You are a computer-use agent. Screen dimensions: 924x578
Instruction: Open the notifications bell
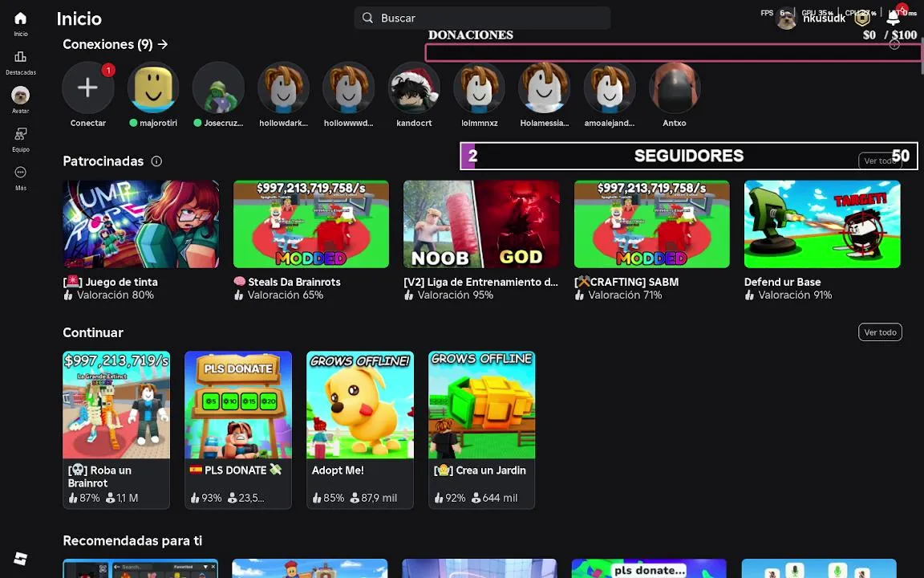click(894, 18)
